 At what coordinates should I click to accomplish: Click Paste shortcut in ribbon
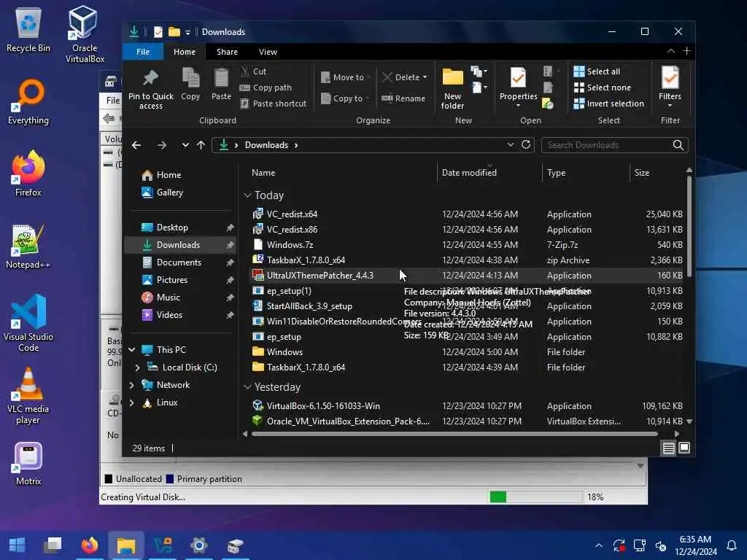pos(274,104)
